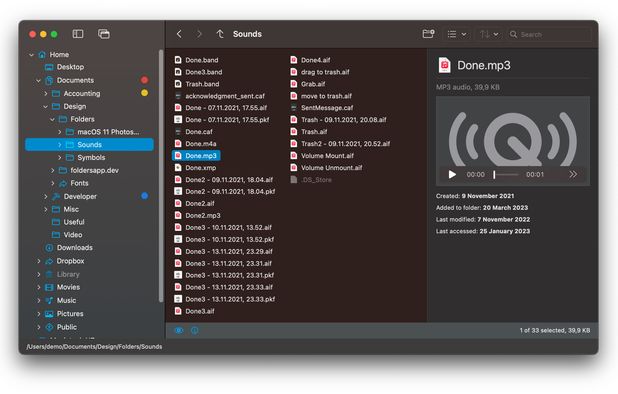Expand the Dropbox folder

pos(39,261)
